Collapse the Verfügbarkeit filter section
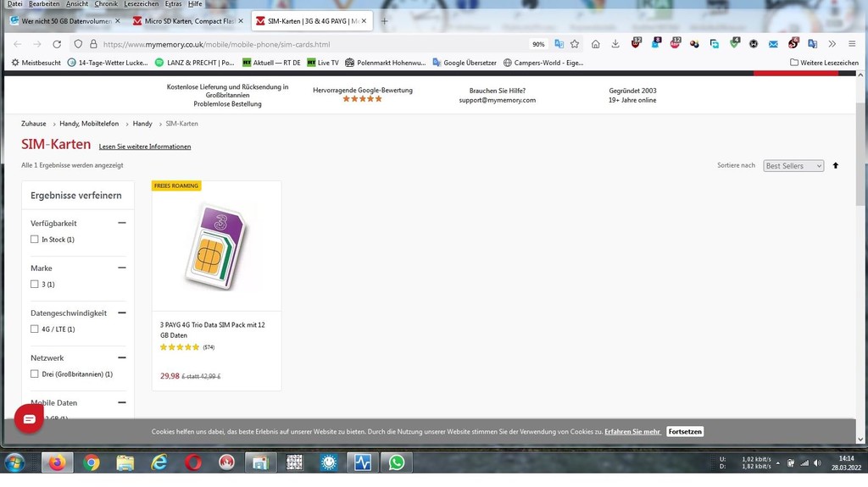Viewport: 868px width, 487px height. click(122, 223)
